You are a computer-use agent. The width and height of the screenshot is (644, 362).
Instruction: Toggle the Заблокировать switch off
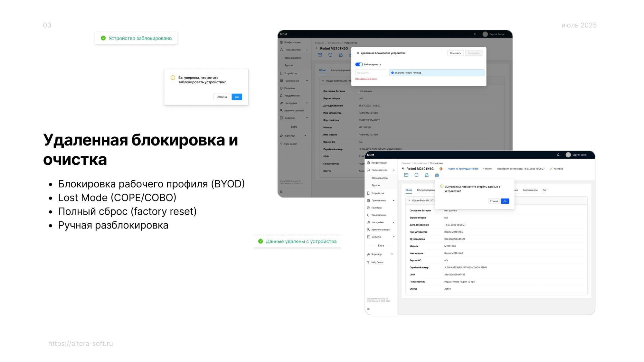[x=359, y=64]
